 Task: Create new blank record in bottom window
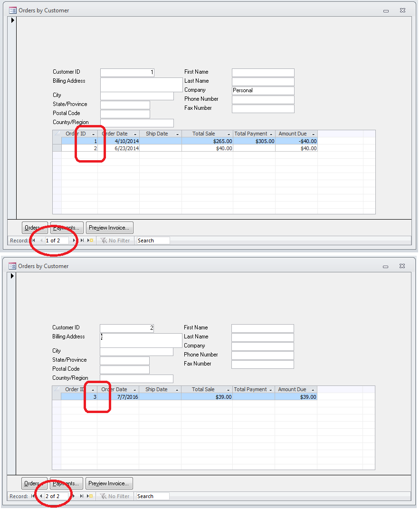tap(90, 496)
